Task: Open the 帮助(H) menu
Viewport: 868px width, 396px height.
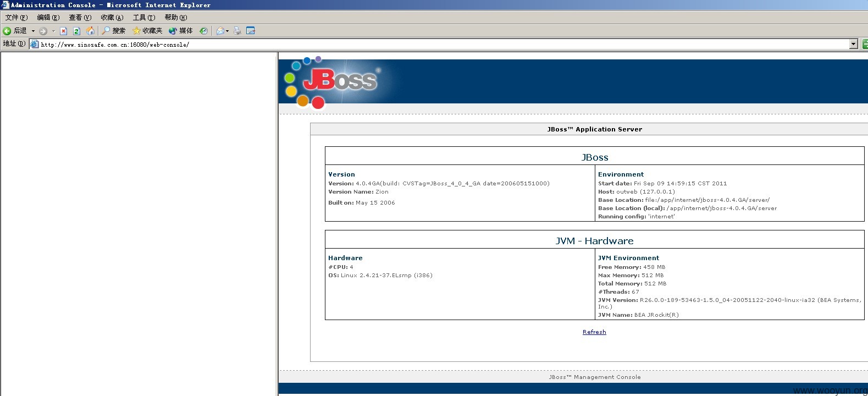Action: pos(175,18)
